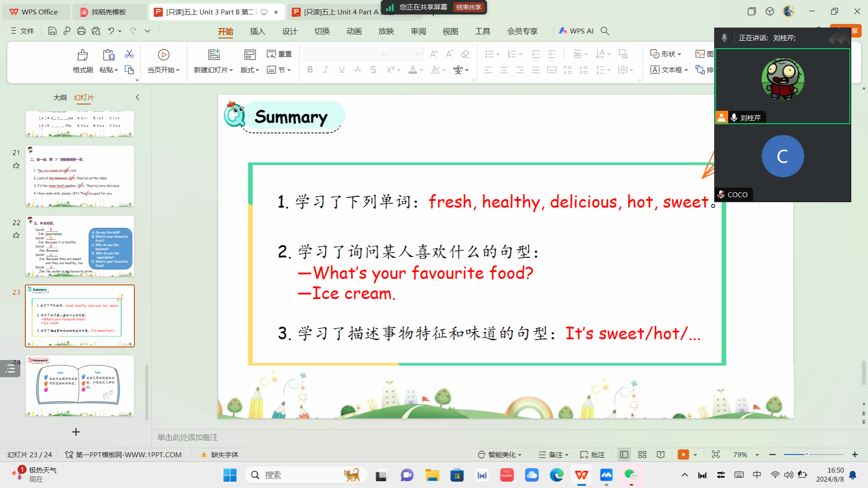Viewport: 868px width, 488px height.
Task: Open the Insert ribbon tab
Action: [257, 31]
